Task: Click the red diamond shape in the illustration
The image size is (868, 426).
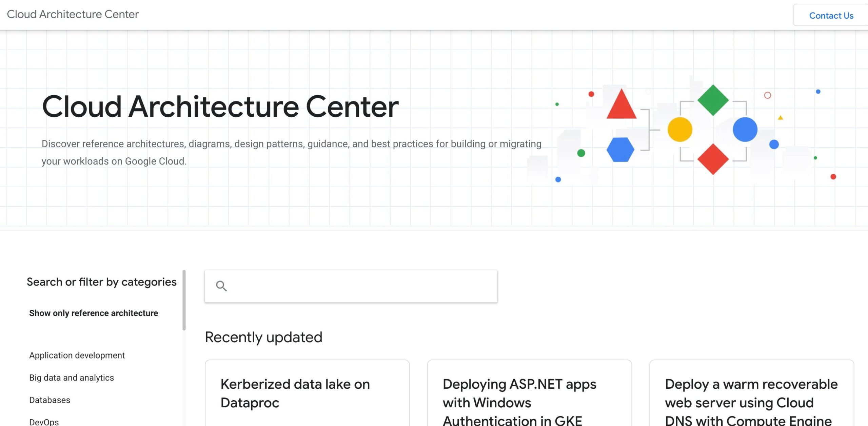Action: tap(713, 159)
